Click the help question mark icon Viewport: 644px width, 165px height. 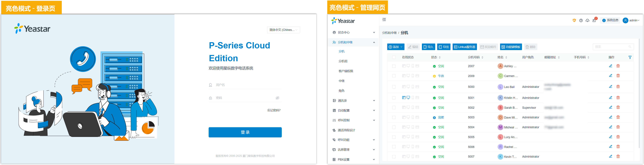tap(581, 21)
